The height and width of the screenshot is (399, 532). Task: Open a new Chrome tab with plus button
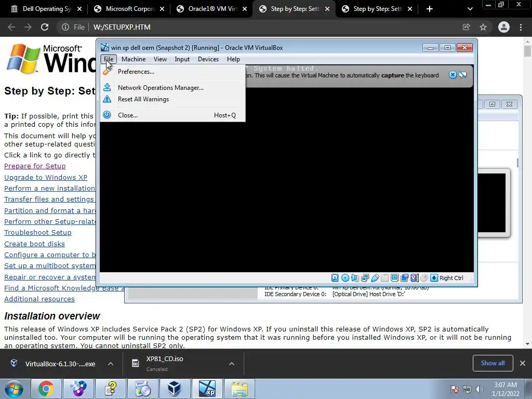pyautogui.click(x=430, y=9)
